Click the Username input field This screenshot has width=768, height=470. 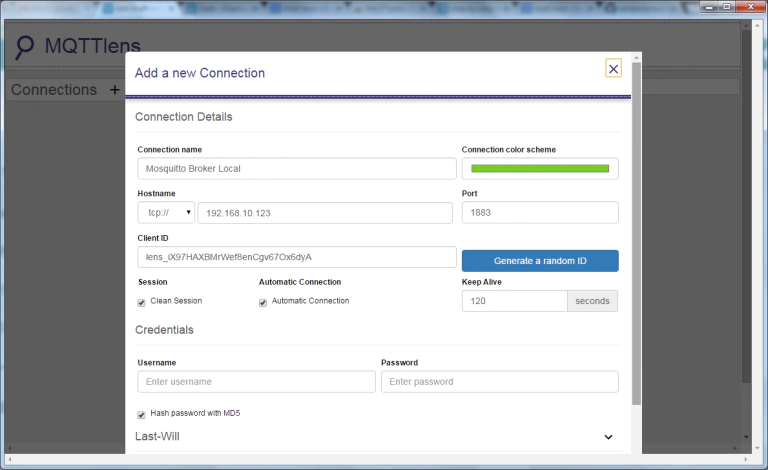tap(256, 381)
